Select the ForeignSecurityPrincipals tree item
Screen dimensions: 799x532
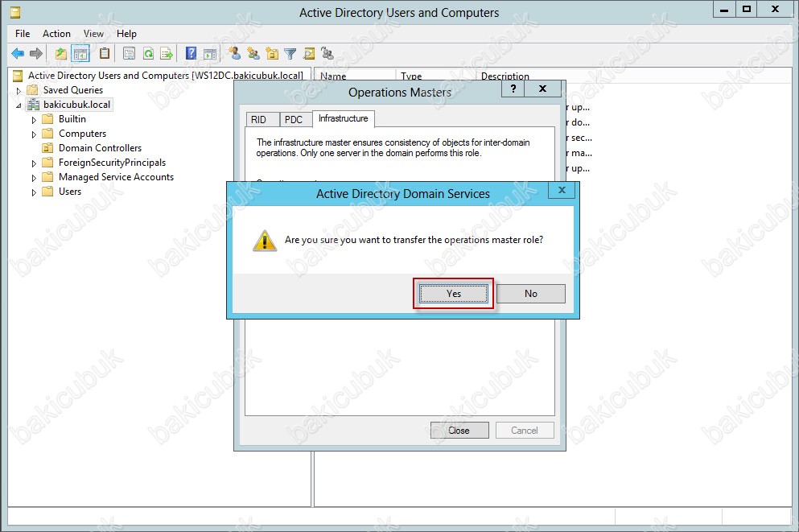[112, 163]
